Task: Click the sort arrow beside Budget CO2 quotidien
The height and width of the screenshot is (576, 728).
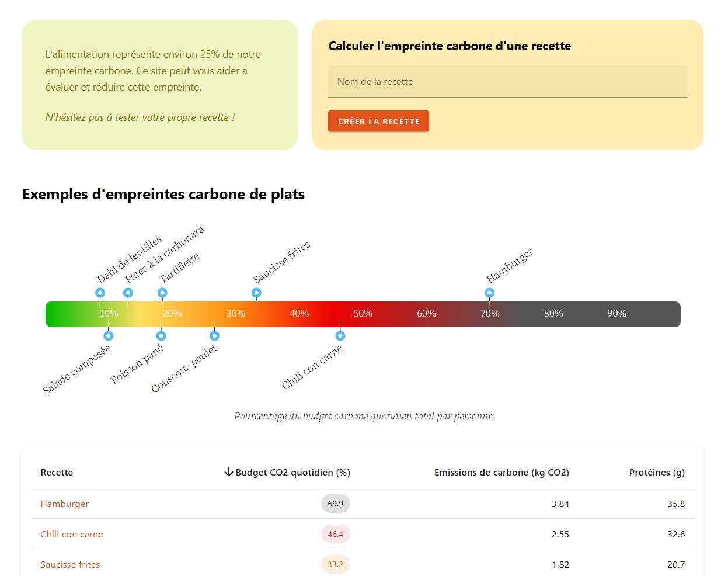Action: (x=229, y=472)
